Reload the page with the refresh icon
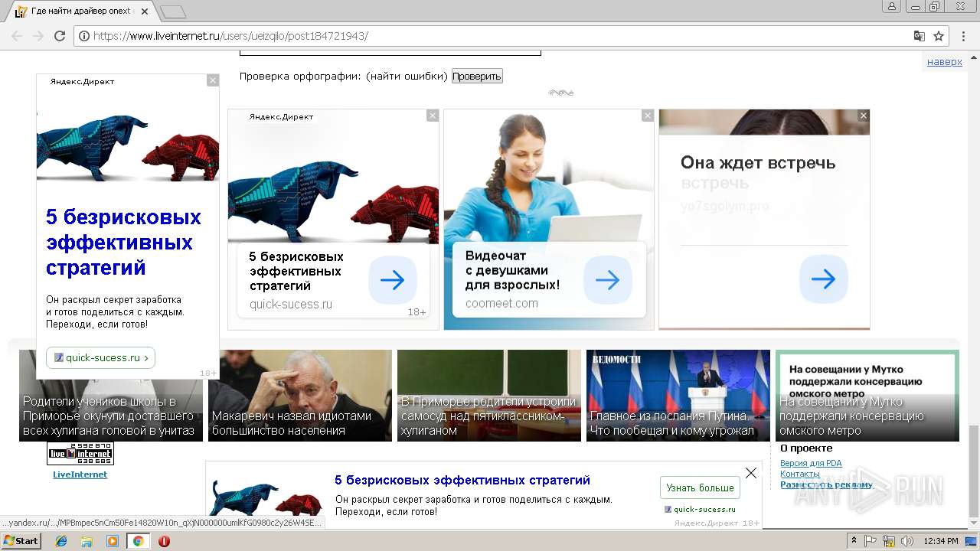This screenshot has width=980, height=551. pos(60,36)
